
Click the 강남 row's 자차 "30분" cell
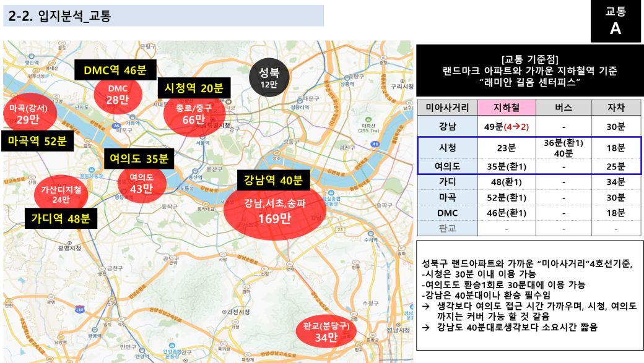point(616,127)
